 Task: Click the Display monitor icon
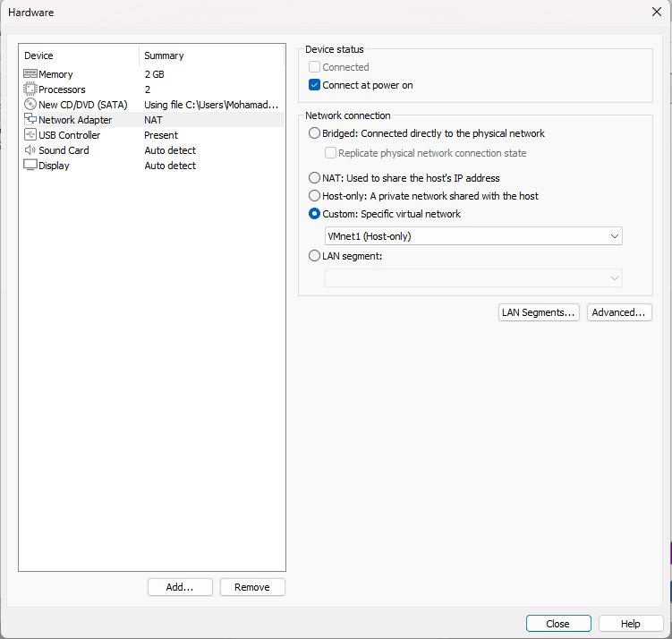pyautogui.click(x=30, y=165)
